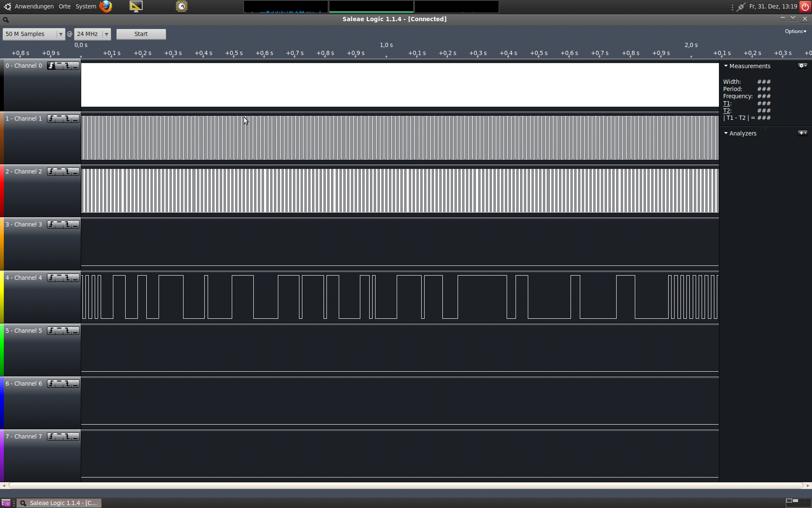Open the 50 M Samples dropdown
The width and height of the screenshot is (812, 508).
[34, 34]
